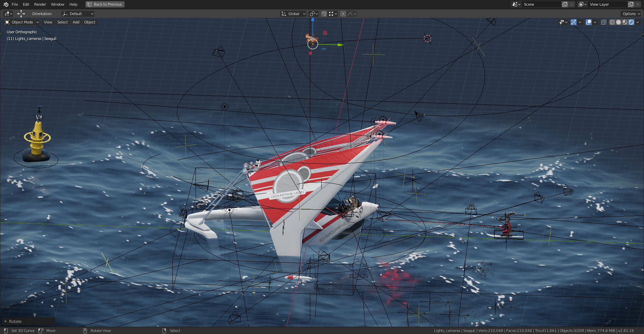Click the new scene copy icon
This screenshot has height=334, width=644.
pyautogui.click(x=565, y=4)
